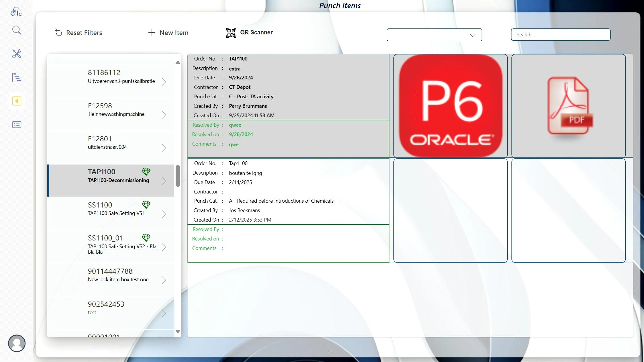Select SS1100_01 order title
The width and height of the screenshot is (644, 362).
pos(105,238)
